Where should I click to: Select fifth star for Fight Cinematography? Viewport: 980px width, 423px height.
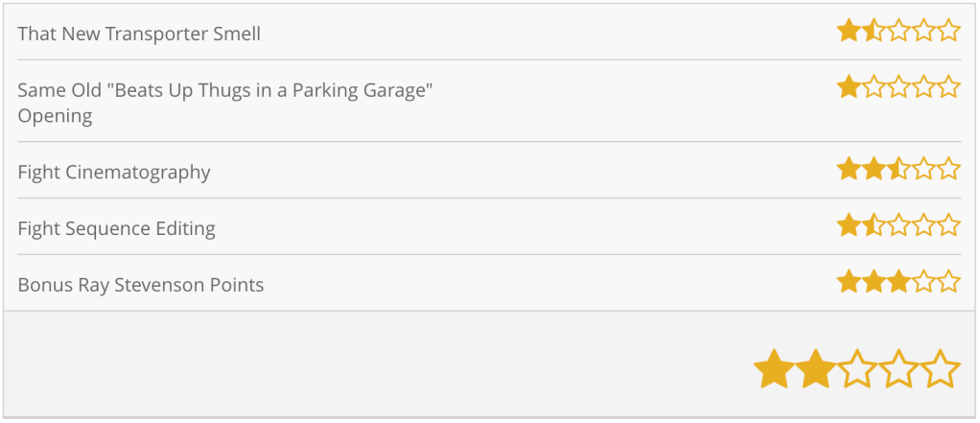(948, 170)
